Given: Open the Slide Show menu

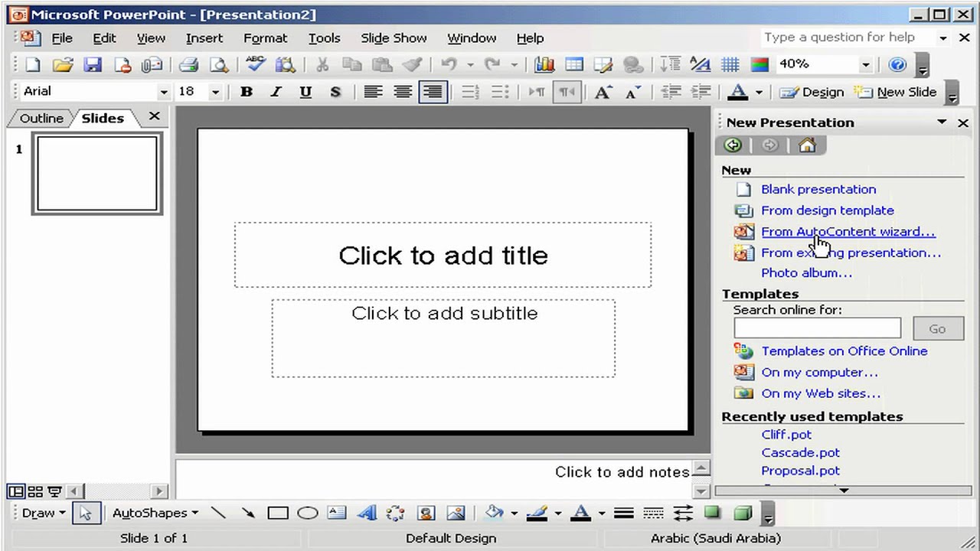Looking at the screenshot, I should click(x=394, y=38).
